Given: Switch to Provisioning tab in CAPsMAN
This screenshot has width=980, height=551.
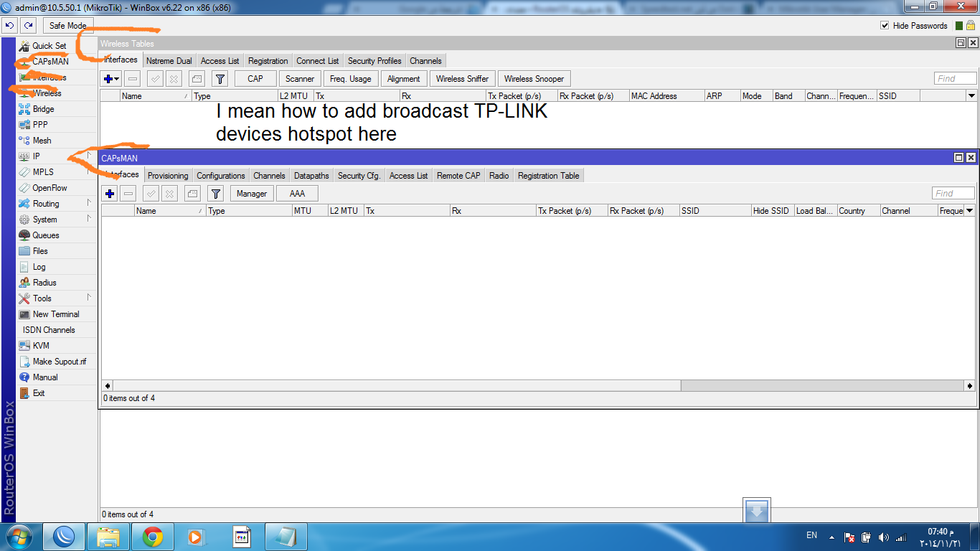Looking at the screenshot, I should 168,176.
